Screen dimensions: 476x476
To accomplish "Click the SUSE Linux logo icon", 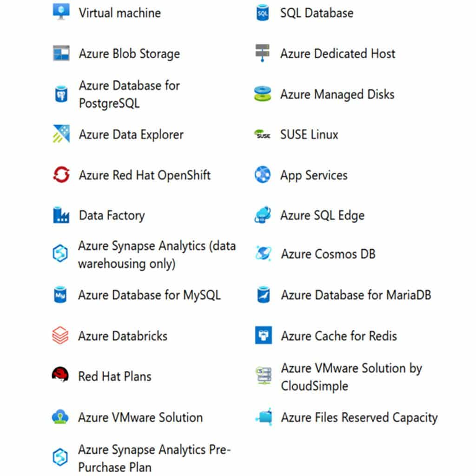I will pos(262,135).
